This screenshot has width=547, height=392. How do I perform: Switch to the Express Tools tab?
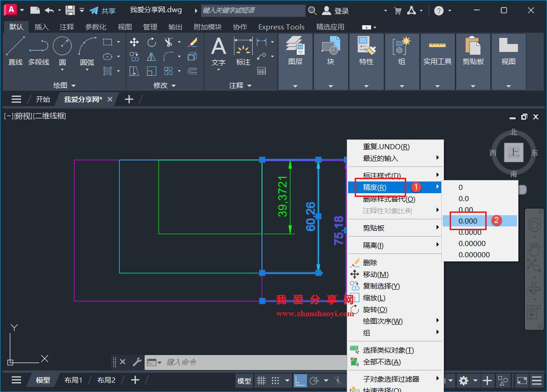[x=281, y=27]
